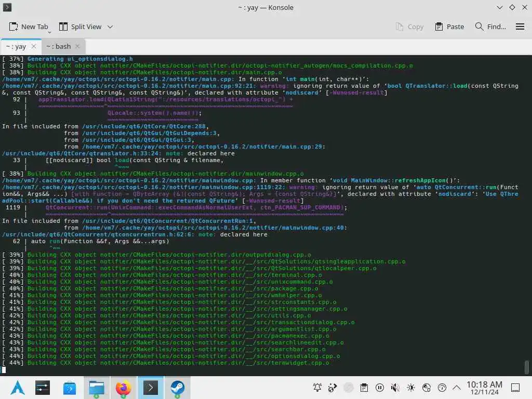Click the Copy toolbar button
The width and height of the screenshot is (532, 399).
click(409, 27)
